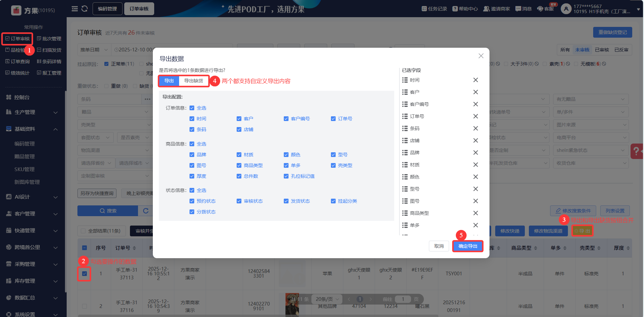Select the 编码管理 top tab
This screenshot has height=317, width=644.
[107, 9]
